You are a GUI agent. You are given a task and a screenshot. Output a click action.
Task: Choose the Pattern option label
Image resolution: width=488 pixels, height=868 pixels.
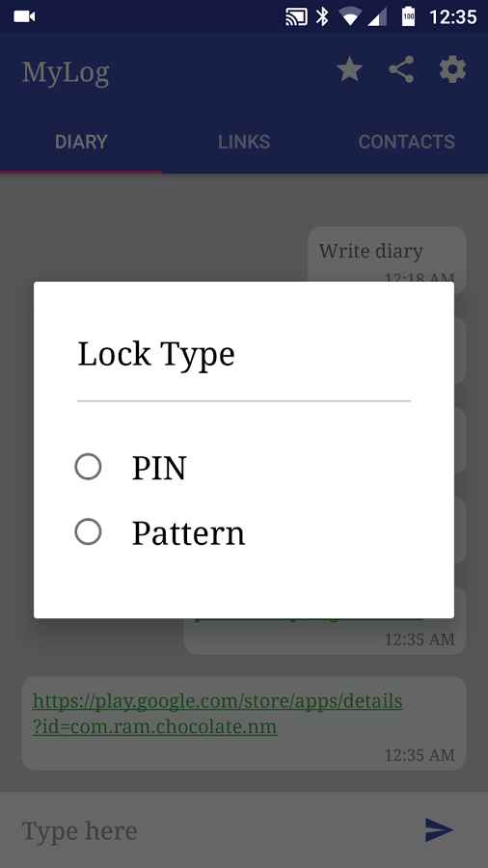coord(188,533)
